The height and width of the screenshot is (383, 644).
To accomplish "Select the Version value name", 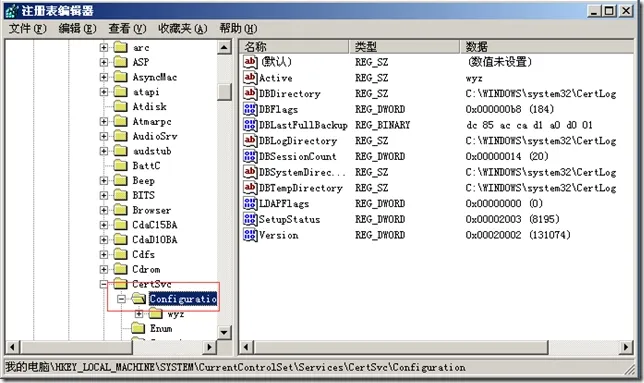I will click(278, 235).
